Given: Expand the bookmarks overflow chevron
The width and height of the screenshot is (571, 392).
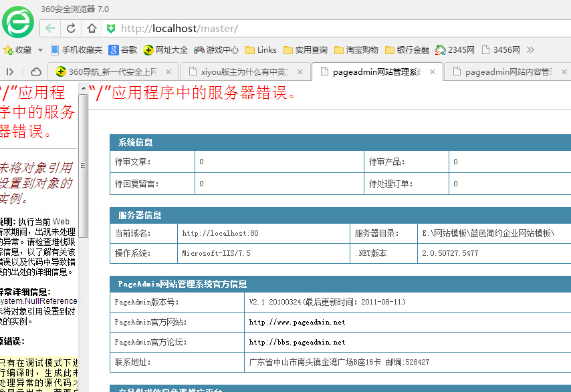Looking at the screenshot, I should point(530,50).
